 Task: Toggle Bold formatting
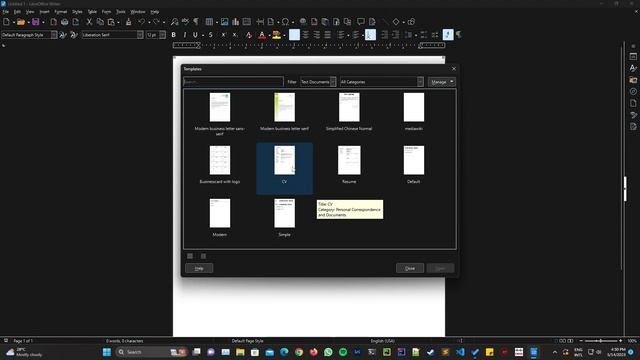[x=173, y=35]
